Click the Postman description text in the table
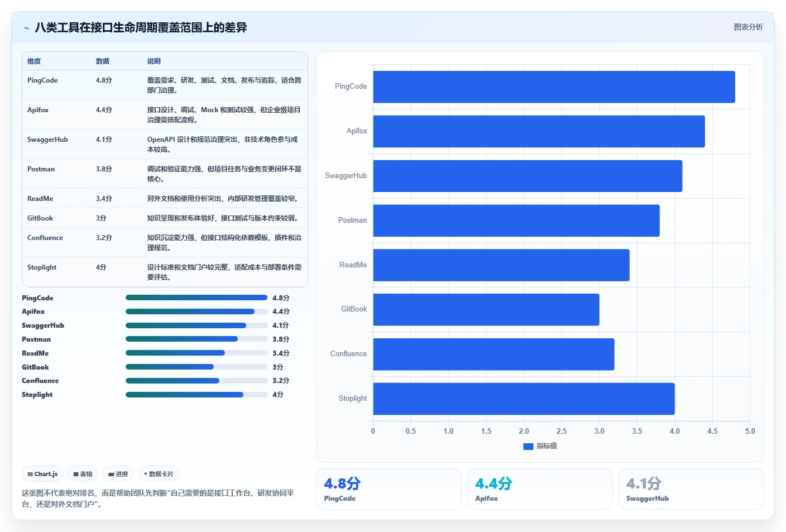 pyautogui.click(x=224, y=174)
